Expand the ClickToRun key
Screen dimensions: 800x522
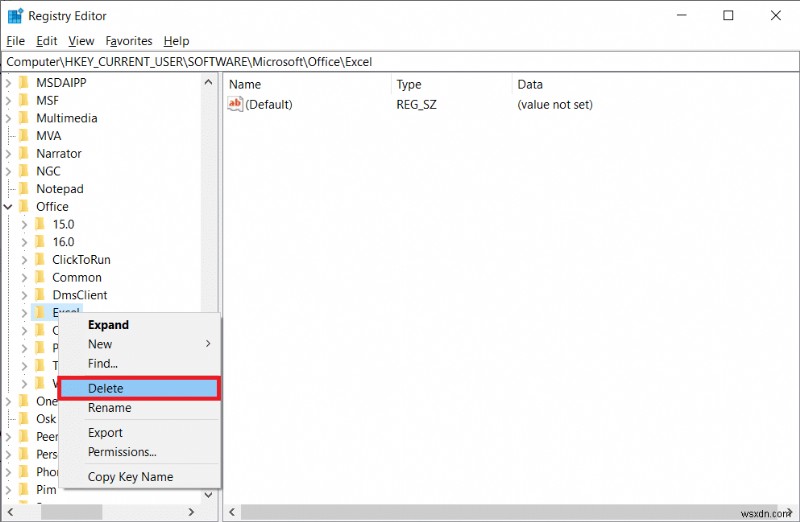[x=24, y=260]
